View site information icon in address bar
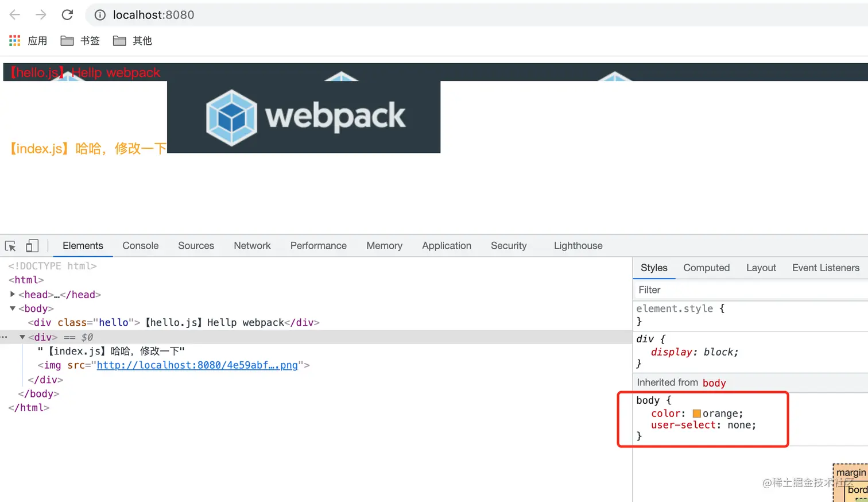Viewport: 868px width, 502px height. (100, 15)
